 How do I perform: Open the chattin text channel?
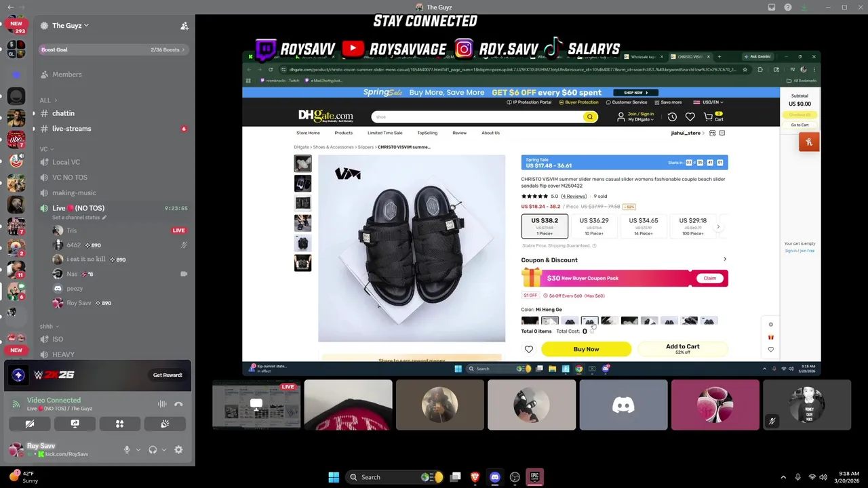tap(63, 113)
